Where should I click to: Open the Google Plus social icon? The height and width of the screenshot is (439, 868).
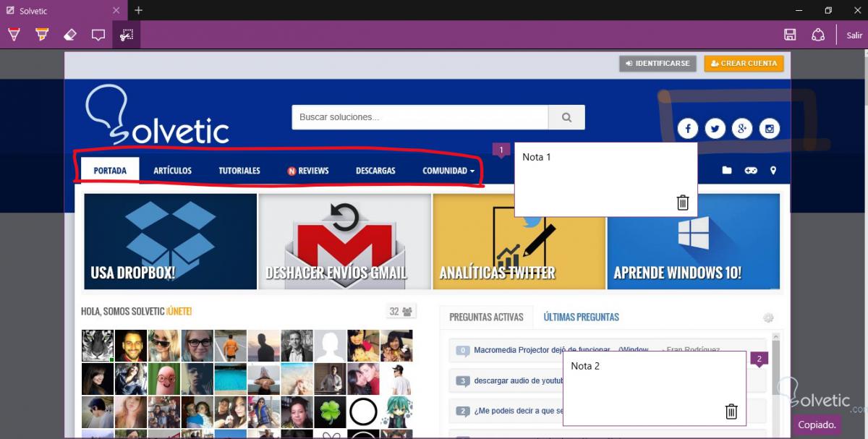743,129
